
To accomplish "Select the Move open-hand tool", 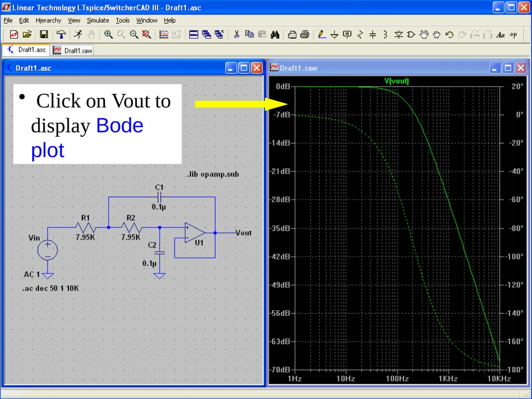I will 424,34.
